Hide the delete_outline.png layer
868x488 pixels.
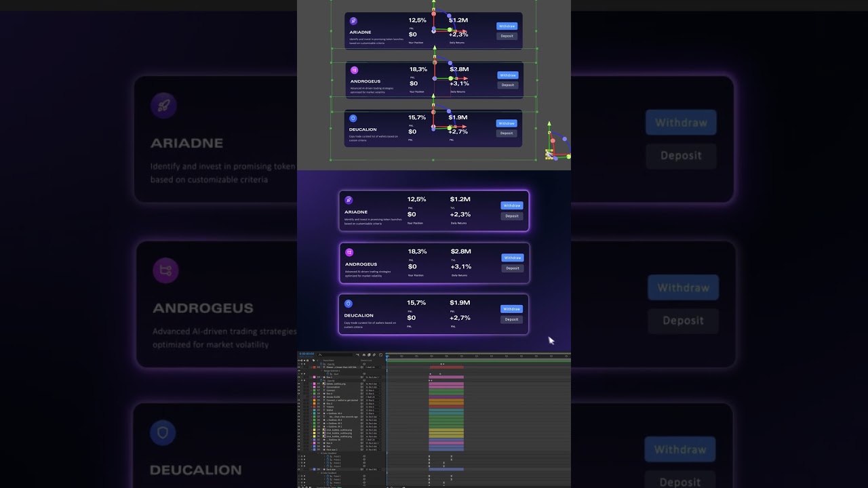point(299,384)
